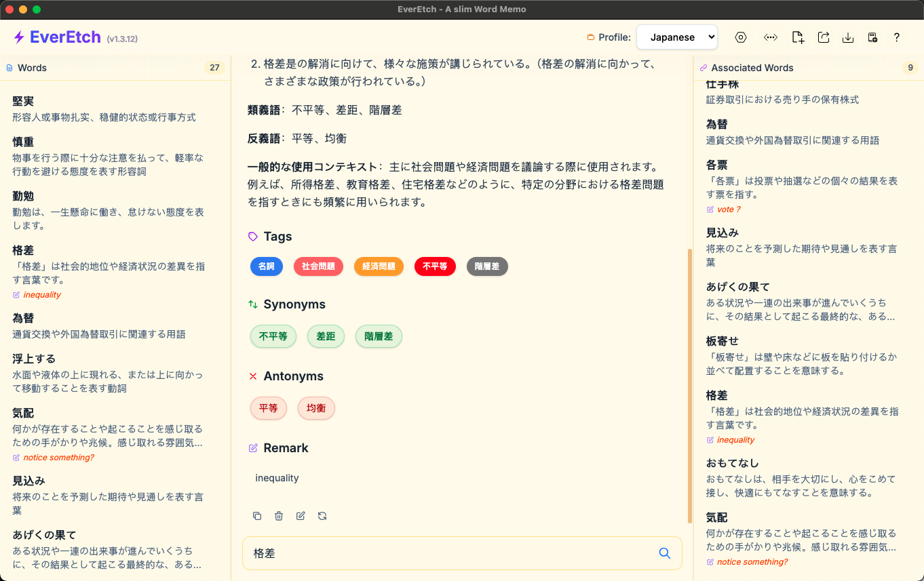
Task: Select the 名詞 blue tag
Action: [x=267, y=266]
